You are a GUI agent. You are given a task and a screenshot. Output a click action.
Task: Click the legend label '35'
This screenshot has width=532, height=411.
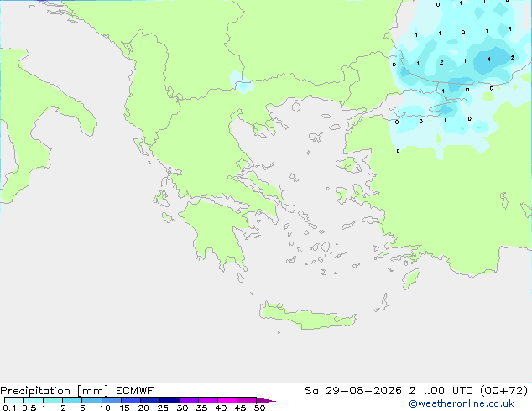click(x=201, y=408)
